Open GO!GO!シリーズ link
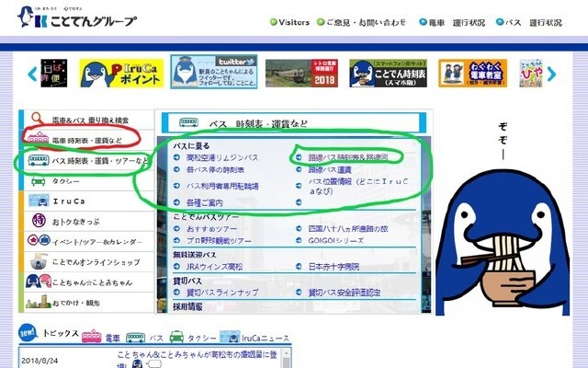Screen dimensions: 588x368 pos(335,240)
